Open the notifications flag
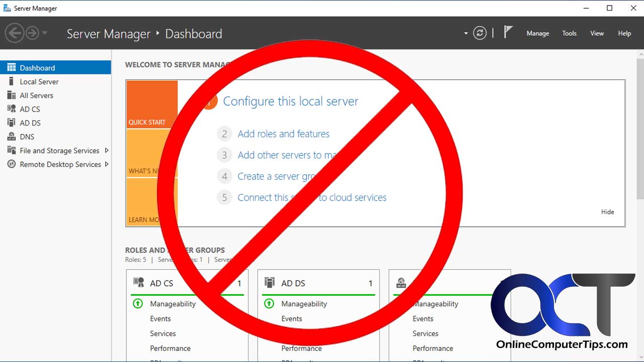The image size is (644, 362). click(508, 32)
